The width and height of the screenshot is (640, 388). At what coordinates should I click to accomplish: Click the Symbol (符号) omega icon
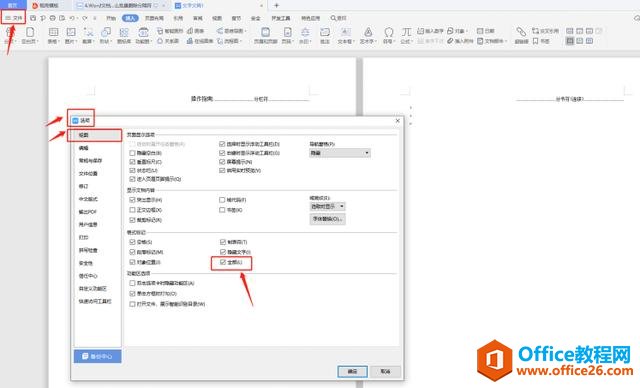(x=389, y=32)
